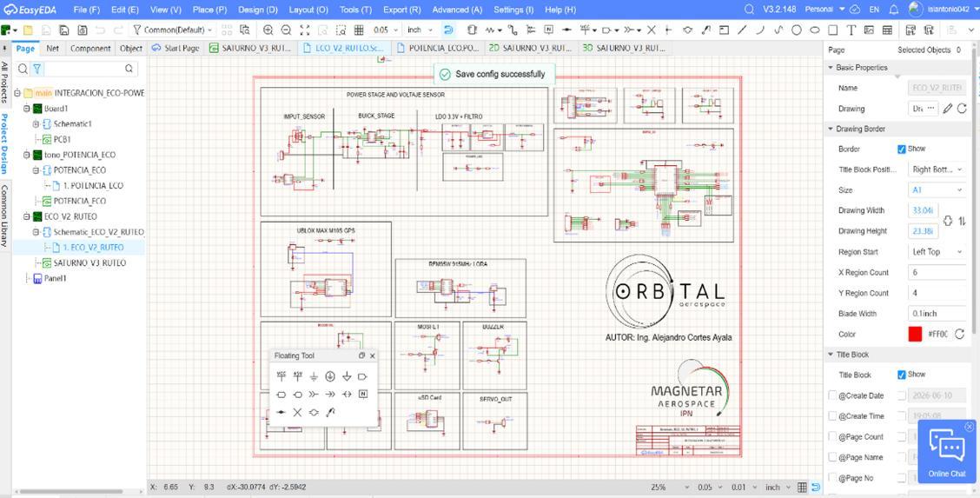The image size is (980, 498).
Task: Click the Drawing Width input field
Action: [x=924, y=210]
